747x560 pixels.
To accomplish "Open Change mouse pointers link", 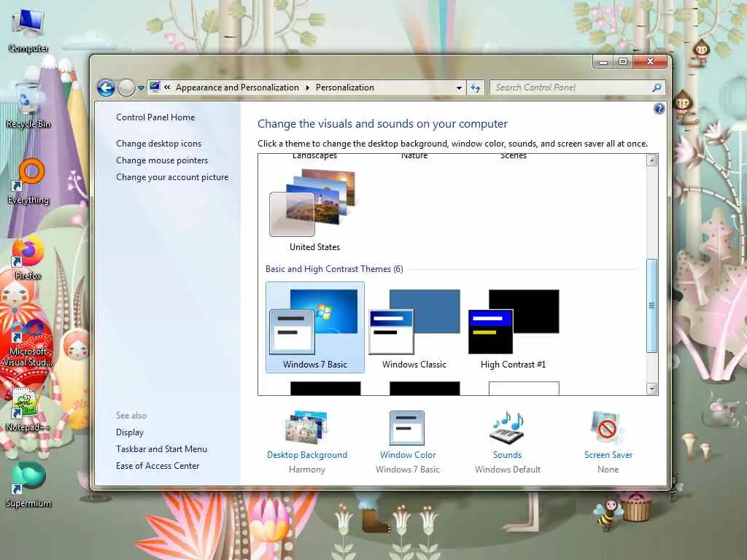I will [x=162, y=160].
